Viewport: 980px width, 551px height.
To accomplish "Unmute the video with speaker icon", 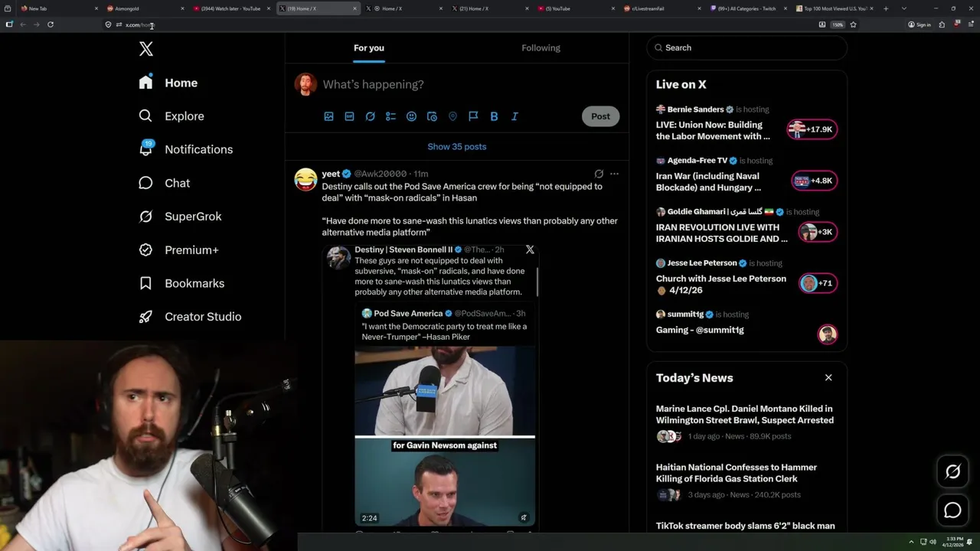I will 524,517.
